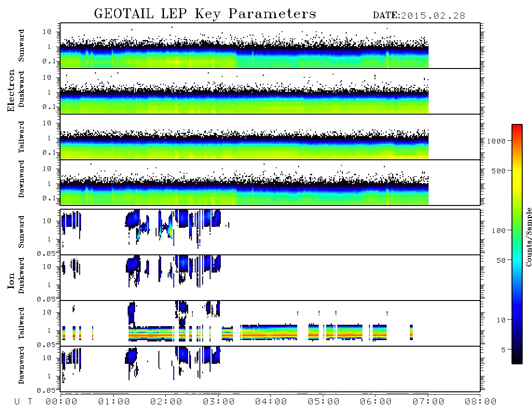
Task: Select the Ion "Tailward" panel label
Action: [x=21, y=323]
